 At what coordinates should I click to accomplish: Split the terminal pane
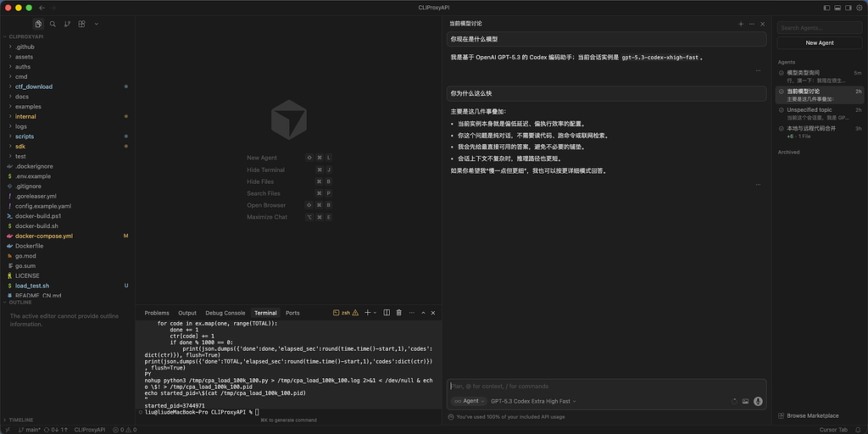(387, 313)
